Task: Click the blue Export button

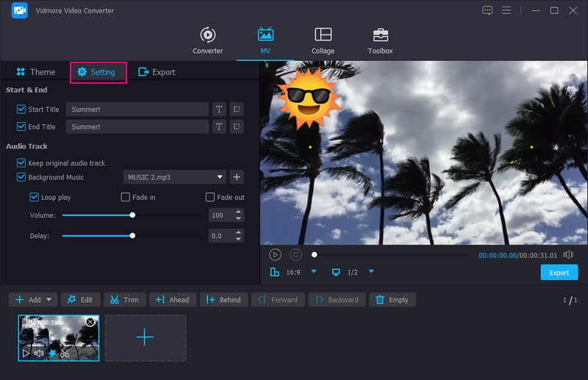Action: pyautogui.click(x=559, y=272)
